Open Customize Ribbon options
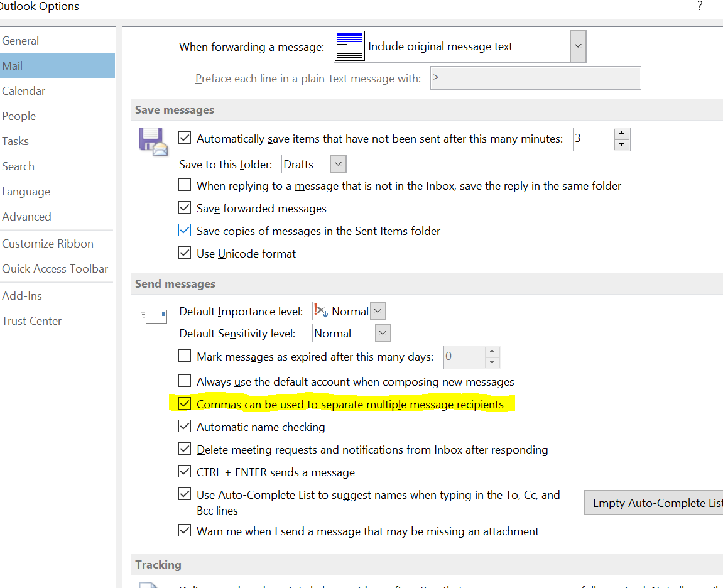Image resolution: width=723 pixels, height=588 pixels. coord(57,244)
